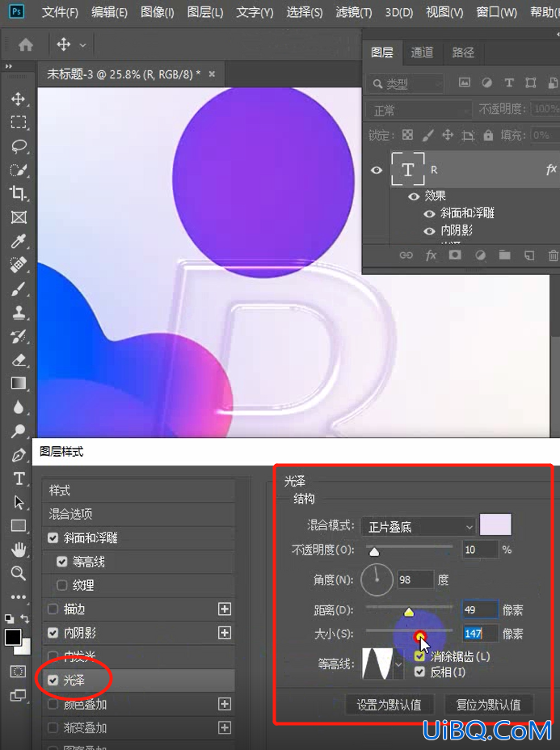Switch to the 路径 panel tab
Image resolution: width=560 pixels, height=750 pixels.
click(463, 53)
